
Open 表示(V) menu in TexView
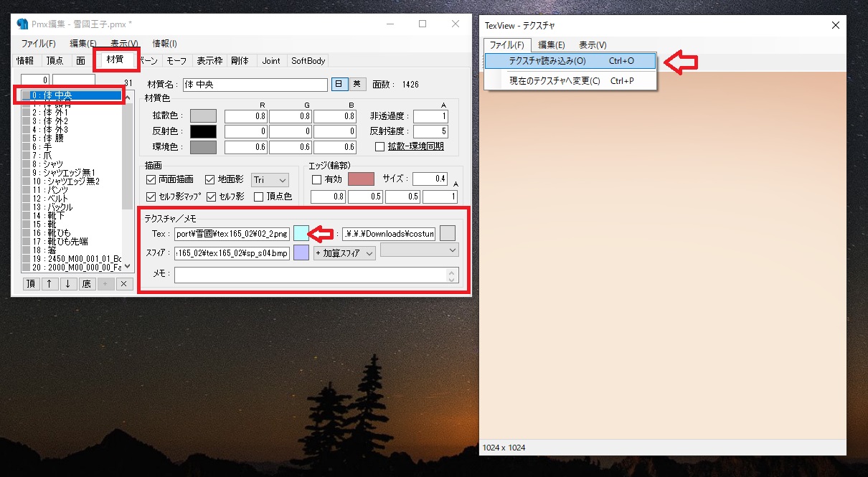click(593, 45)
